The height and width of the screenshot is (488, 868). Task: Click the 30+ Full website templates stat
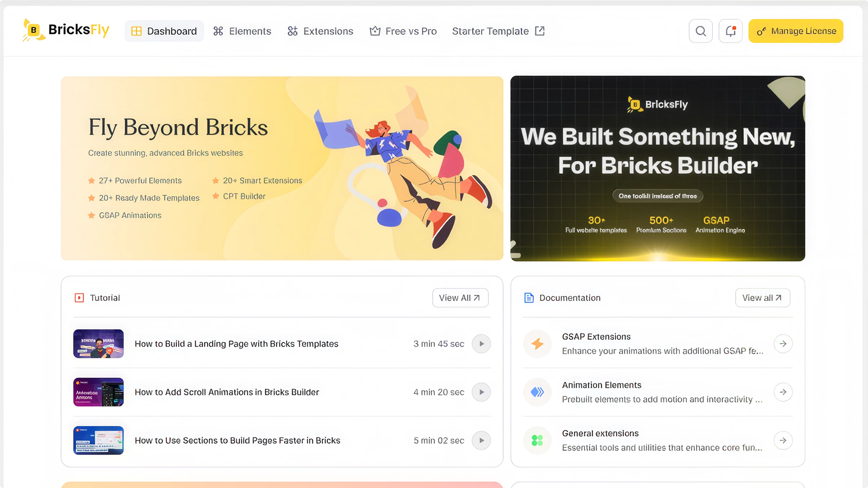pyautogui.click(x=596, y=225)
